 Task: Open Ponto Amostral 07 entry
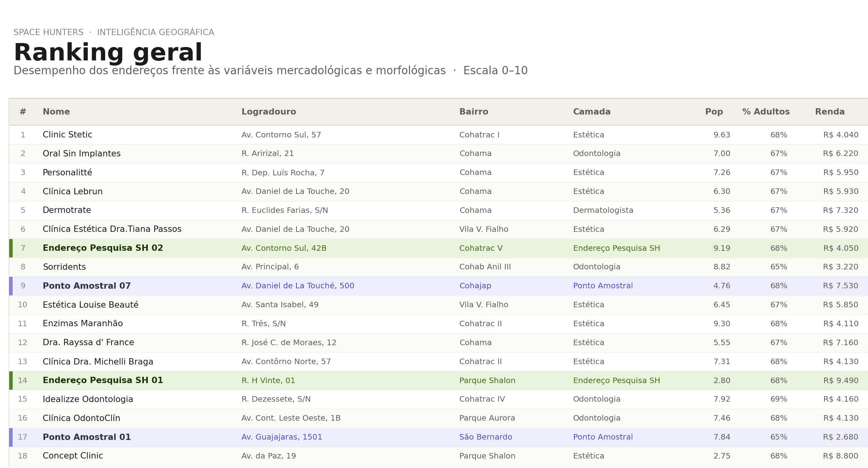click(87, 286)
